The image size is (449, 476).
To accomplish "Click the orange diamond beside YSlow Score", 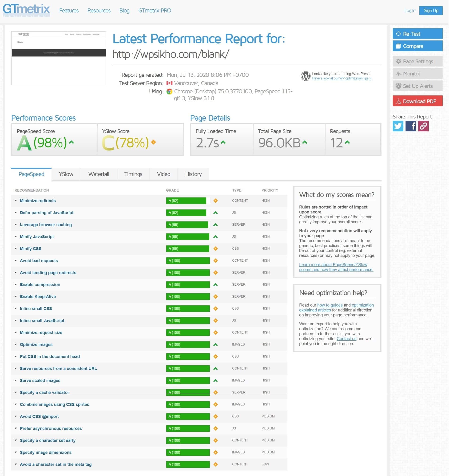I will (x=154, y=142).
